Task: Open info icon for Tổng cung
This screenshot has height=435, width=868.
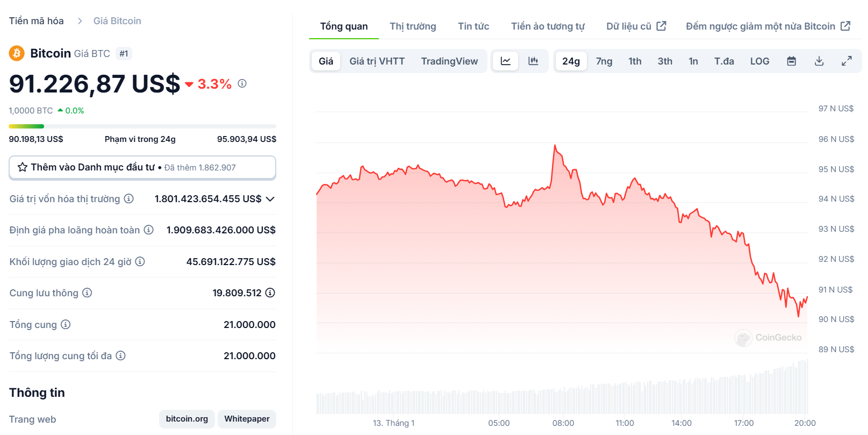Action: 66,324
